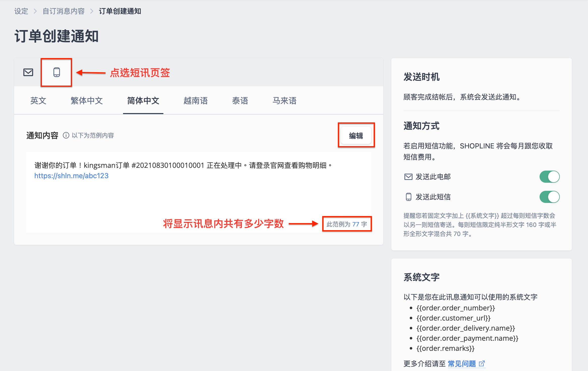Click the info icon beside 通知内容
Screen dimensions: 588x371
click(66, 136)
